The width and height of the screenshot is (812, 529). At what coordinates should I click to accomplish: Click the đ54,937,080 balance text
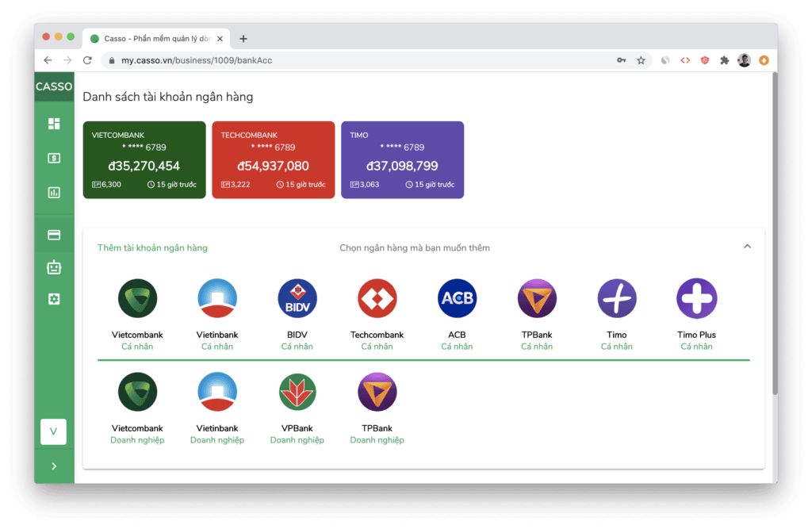pos(273,166)
